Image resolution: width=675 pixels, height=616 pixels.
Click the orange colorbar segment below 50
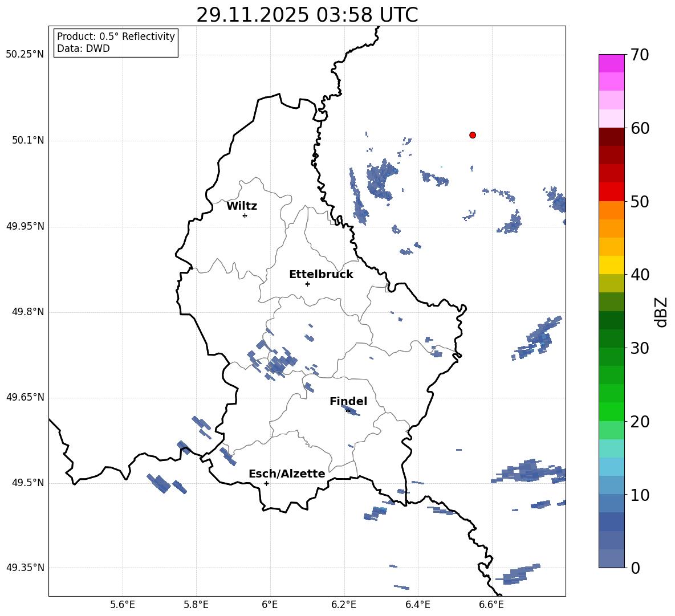612,210
